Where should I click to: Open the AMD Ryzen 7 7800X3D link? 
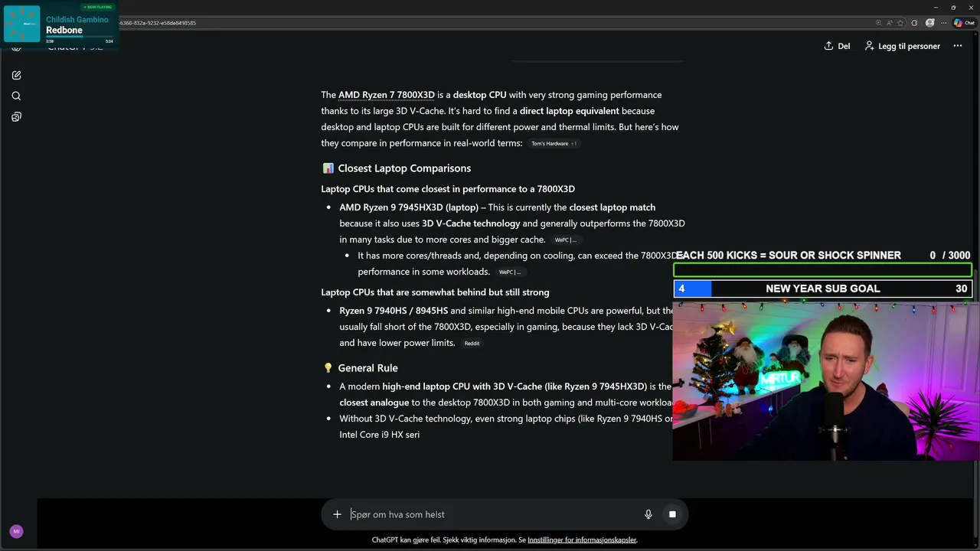[x=387, y=95]
